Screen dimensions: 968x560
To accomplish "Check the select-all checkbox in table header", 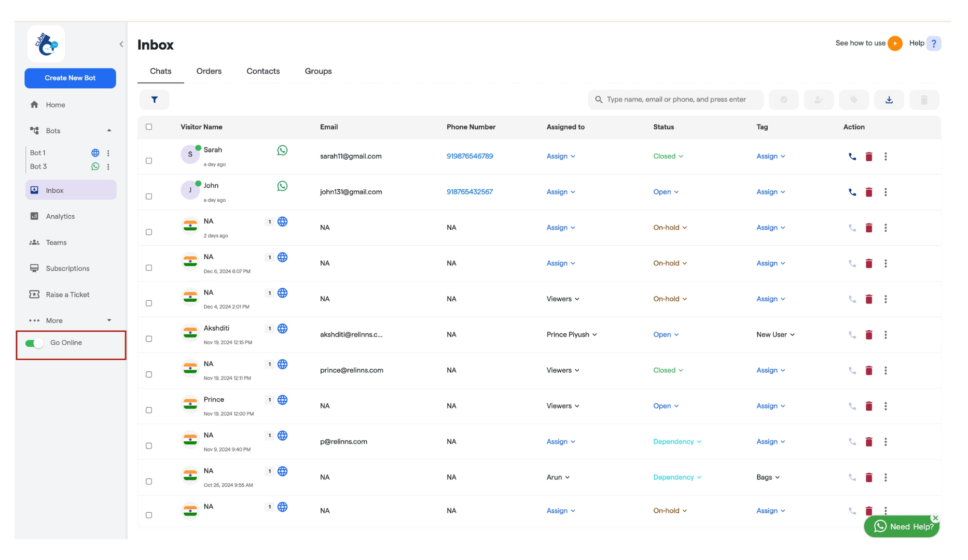I will (149, 127).
